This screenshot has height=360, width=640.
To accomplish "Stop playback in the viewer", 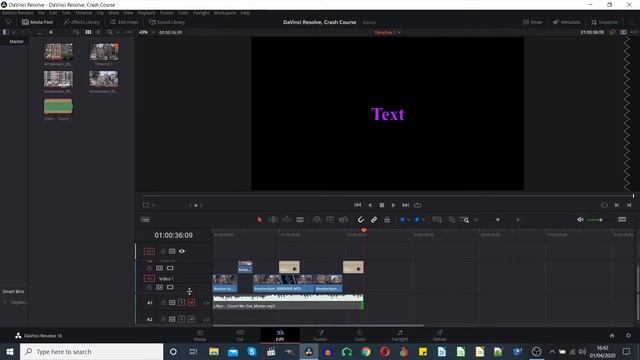I will [382, 205].
